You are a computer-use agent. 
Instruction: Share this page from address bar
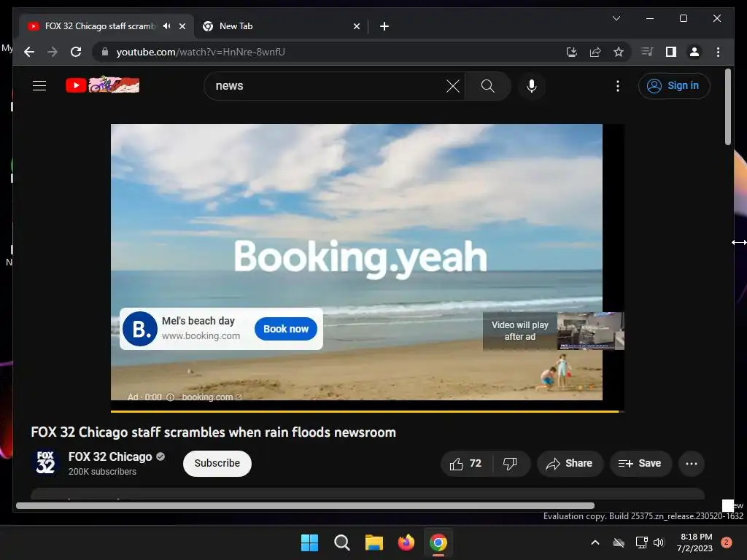(595, 52)
